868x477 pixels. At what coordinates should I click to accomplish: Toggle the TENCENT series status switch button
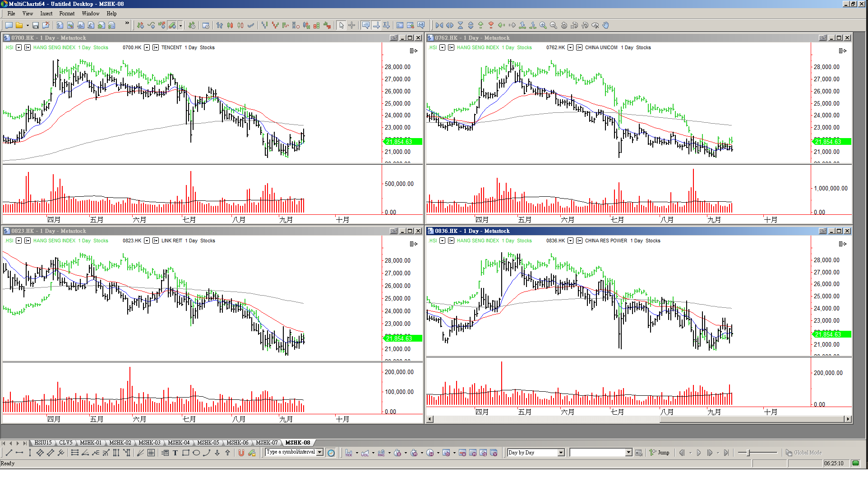coord(156,47)
